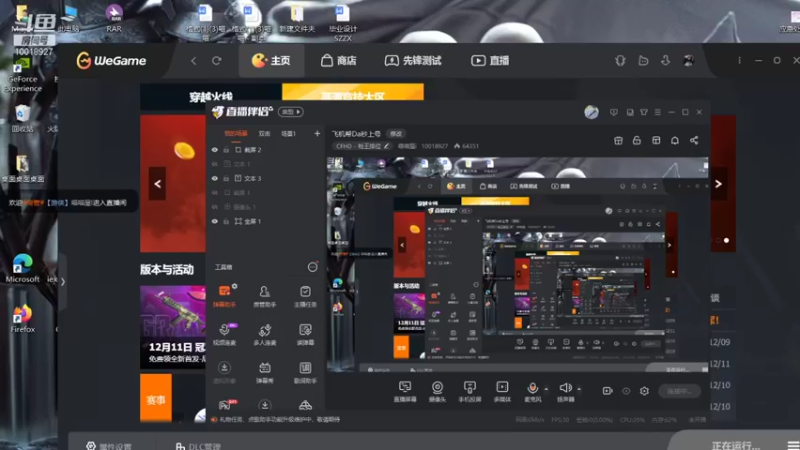
Task: Expand the desktop side panel arrow
Action: 63,282
